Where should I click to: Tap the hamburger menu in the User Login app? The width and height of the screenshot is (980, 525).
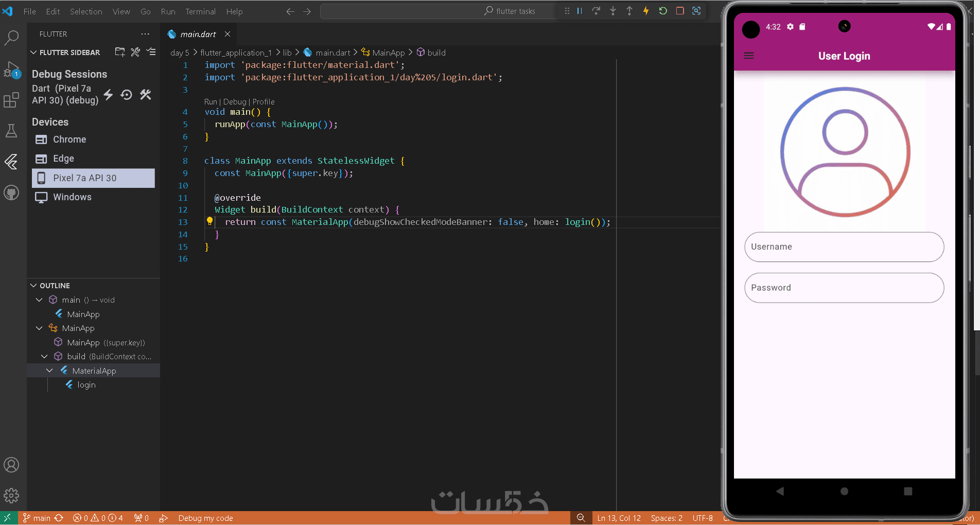(749, 56)
